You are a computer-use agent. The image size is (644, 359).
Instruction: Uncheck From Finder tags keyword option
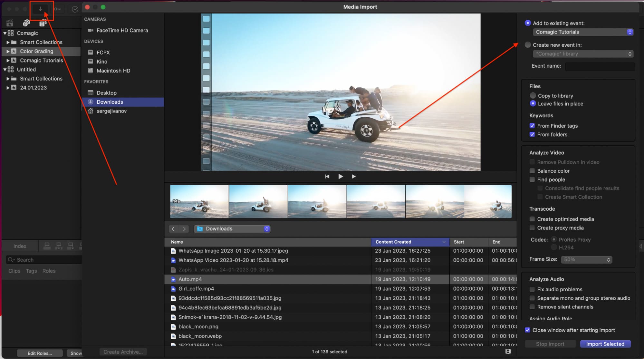(532, 126)
